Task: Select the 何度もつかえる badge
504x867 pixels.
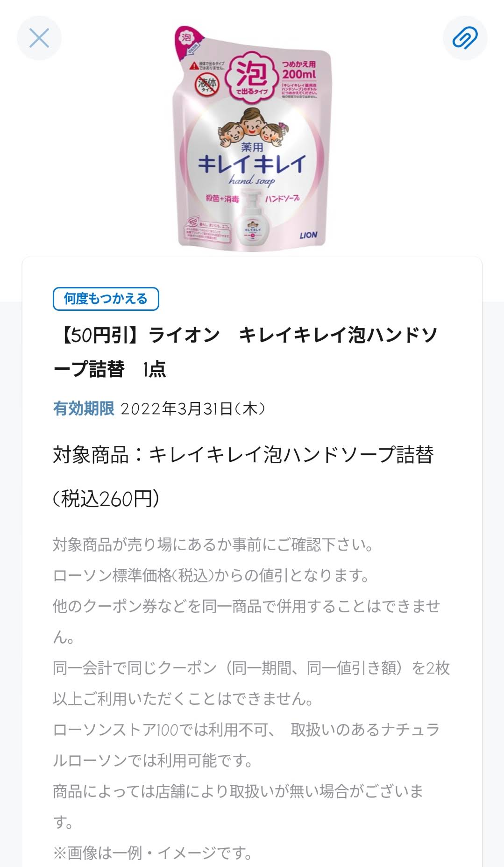Action: 106,299
